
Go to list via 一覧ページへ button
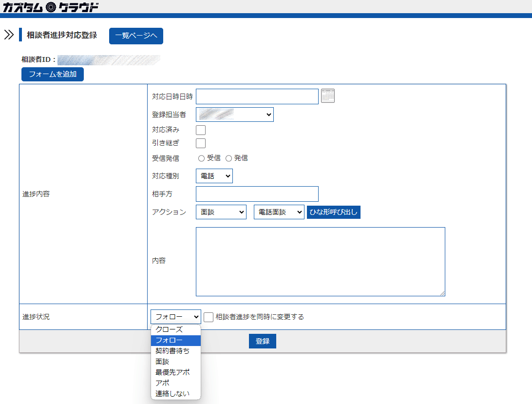click(136, 36)
